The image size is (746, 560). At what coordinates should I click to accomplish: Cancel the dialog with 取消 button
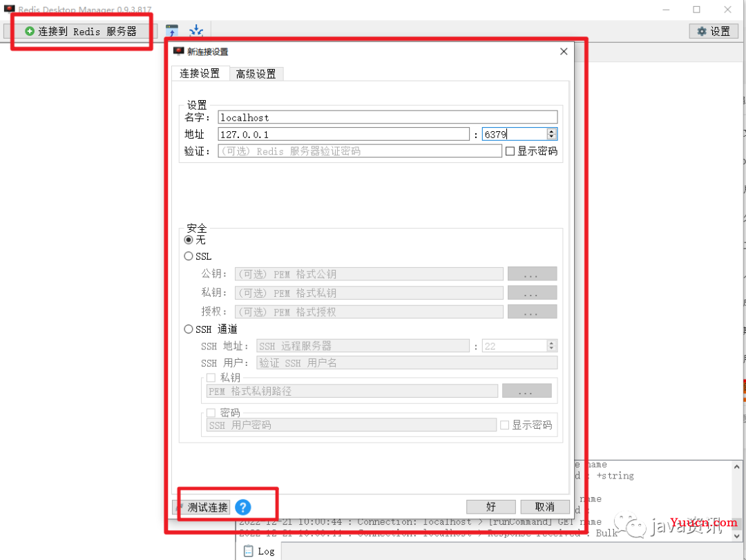(x=545, y=508)
